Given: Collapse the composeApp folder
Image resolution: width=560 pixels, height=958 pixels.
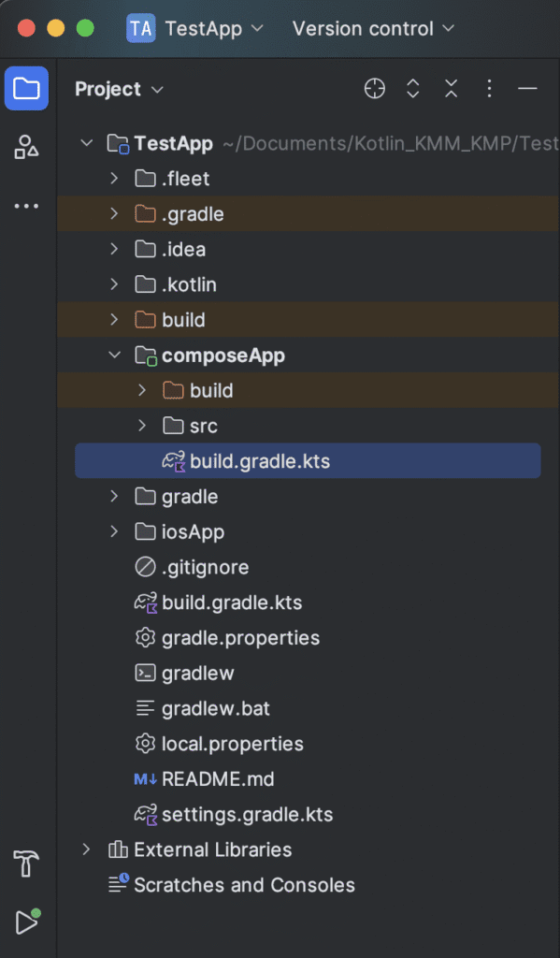Looking at the screenshot, I should pos(111,355).
